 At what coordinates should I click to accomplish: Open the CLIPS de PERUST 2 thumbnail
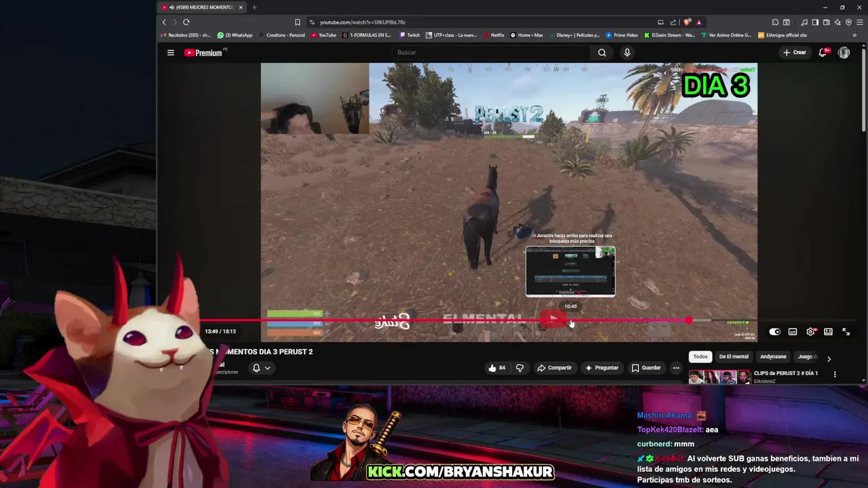point(719,377)
